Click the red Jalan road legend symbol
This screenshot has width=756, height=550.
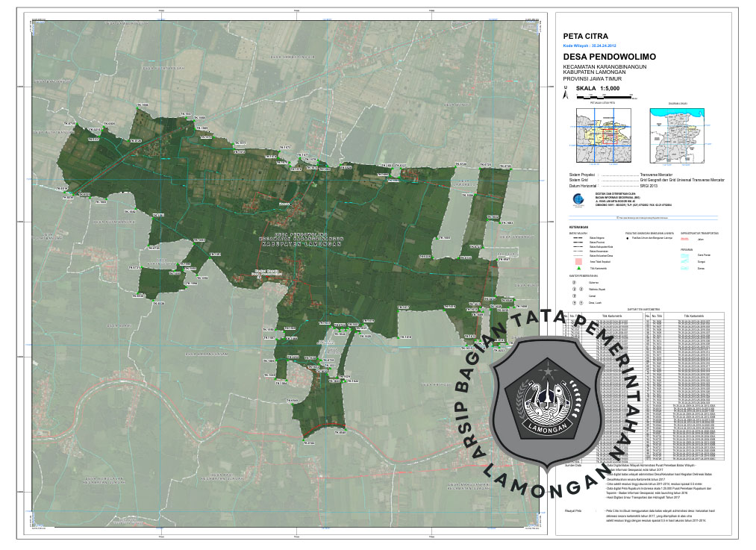coord(684,239)
